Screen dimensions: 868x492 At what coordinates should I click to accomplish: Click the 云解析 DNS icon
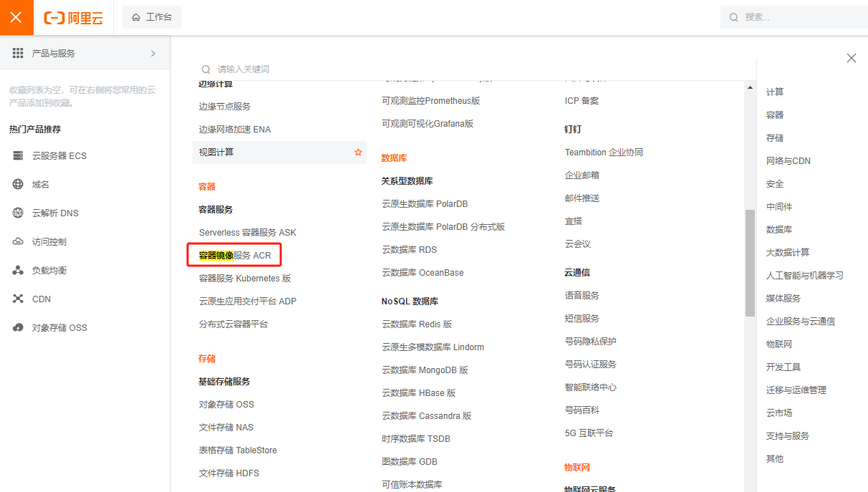(x=18, y=213)
